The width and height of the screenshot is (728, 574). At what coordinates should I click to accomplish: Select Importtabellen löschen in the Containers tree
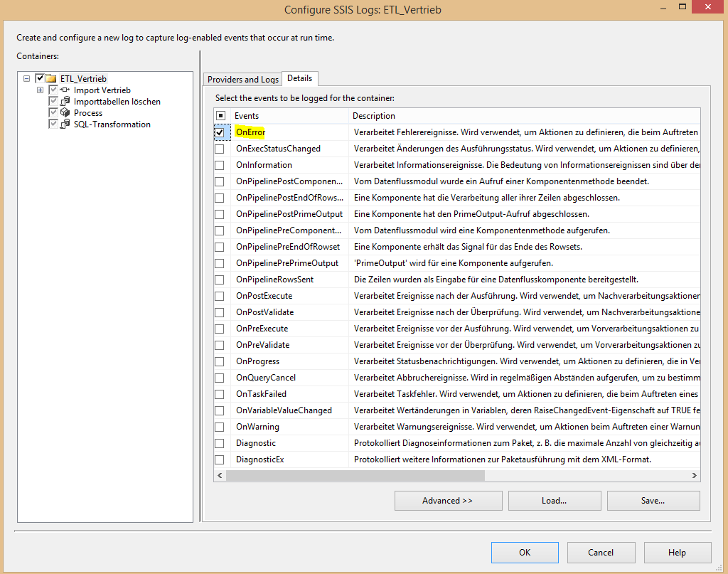pyautogui.click(x=117, y=102)
